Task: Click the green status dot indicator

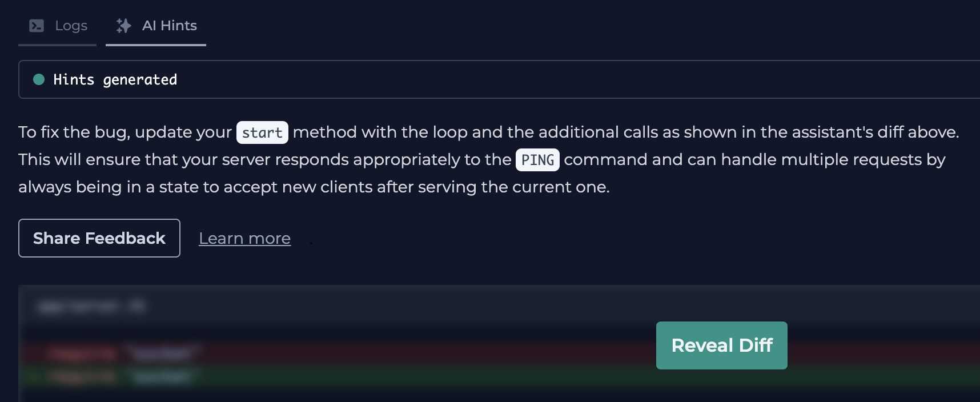Action: [x=39, y=79]
